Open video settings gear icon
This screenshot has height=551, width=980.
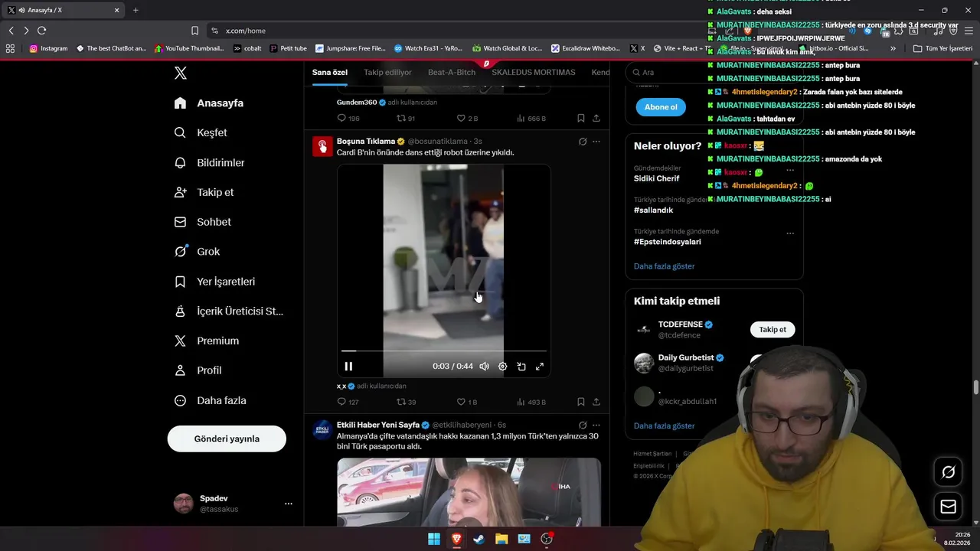[x=502, y=367]
